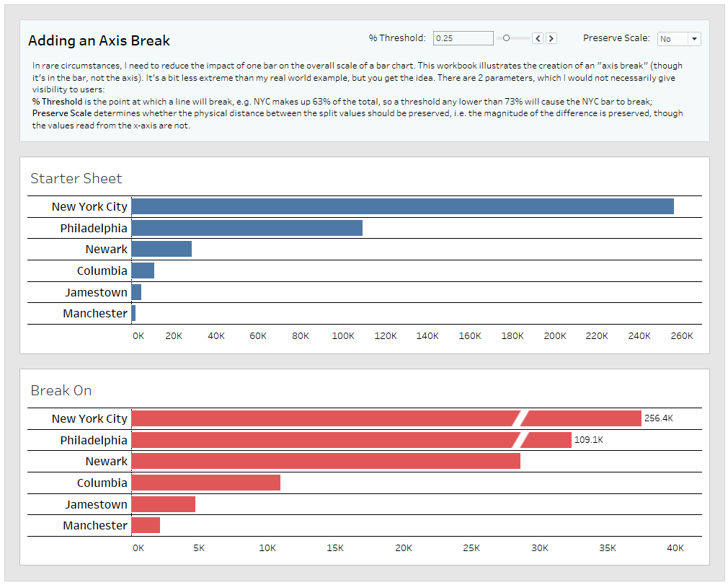Select "No" in the Preserve Scale combo box
728x585 pixels.
[670, 38]
